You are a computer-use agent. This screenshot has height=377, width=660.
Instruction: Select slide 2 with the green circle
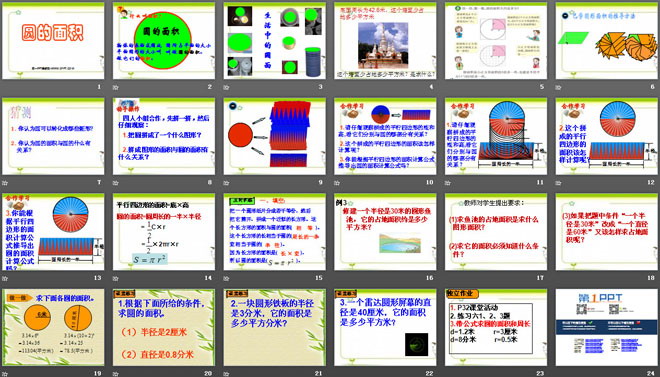pos(164,40)
